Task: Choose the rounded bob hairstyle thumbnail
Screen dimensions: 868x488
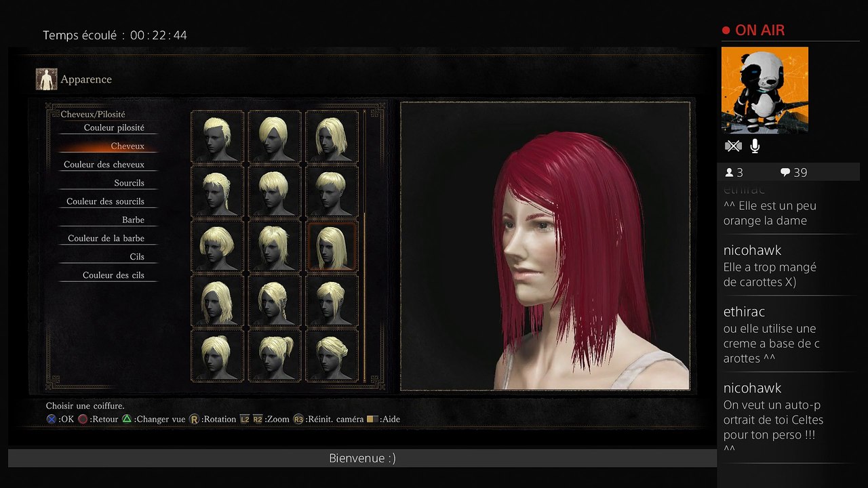Action: (217, 246)
